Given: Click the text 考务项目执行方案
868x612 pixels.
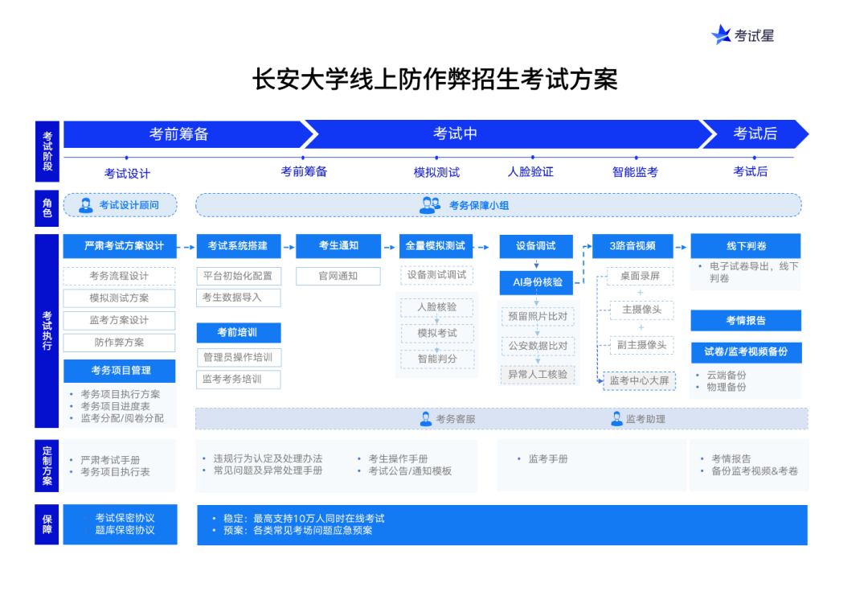Looking at the screenshot, I should [120, 394].
